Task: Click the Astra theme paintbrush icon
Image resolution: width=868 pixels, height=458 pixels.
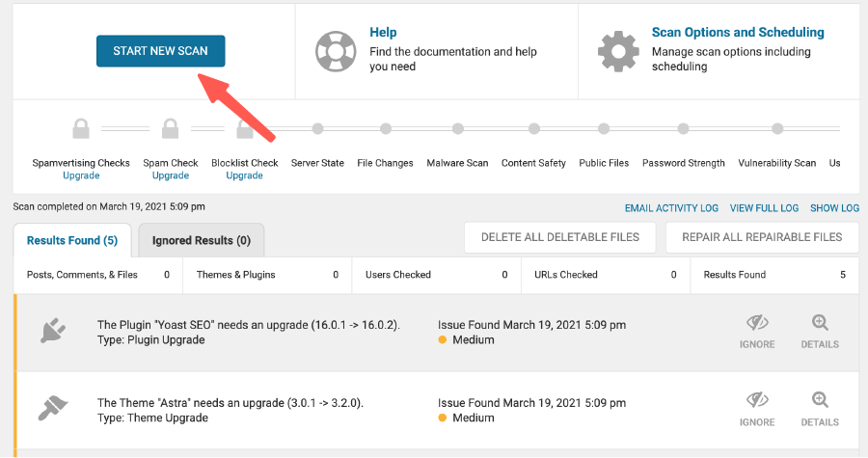Action: point(53,410)
